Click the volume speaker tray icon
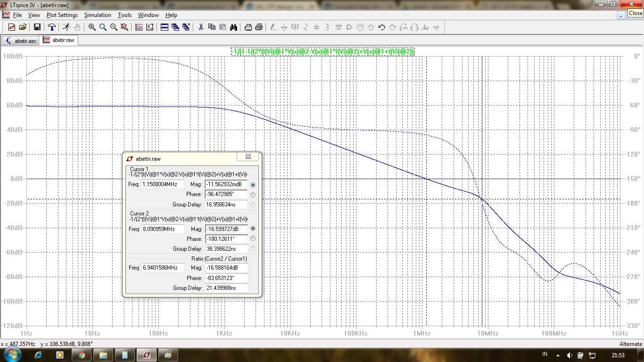The image size is (644, 362). tap(570, 355)
